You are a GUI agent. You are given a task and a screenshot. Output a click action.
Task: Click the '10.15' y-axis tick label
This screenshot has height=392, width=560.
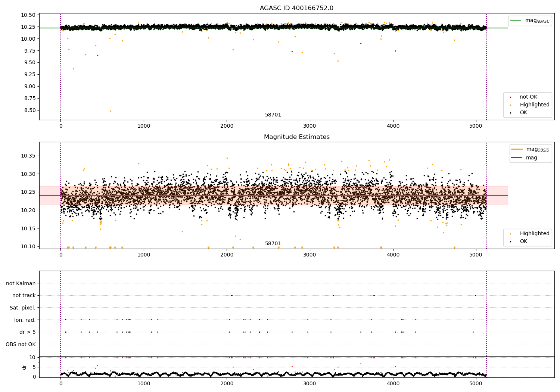click(x=28, y=229)
